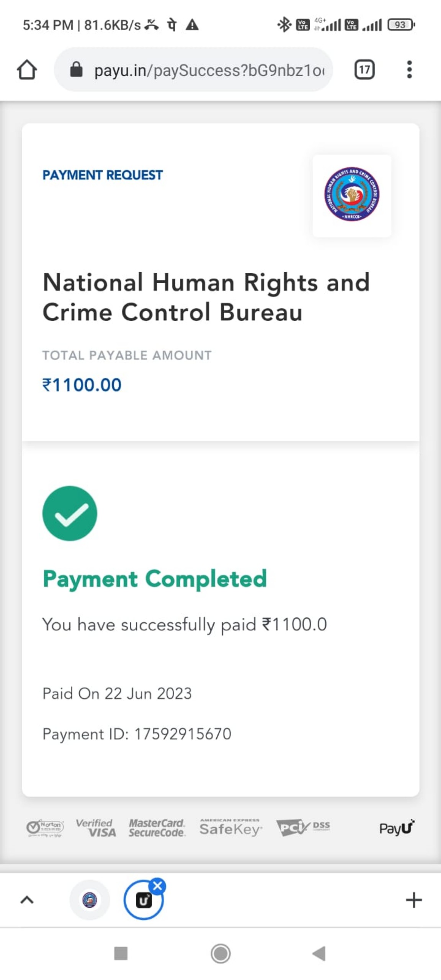Tap the Verified by VISA badge
This screenshot has width=441, height=980.
96,828
